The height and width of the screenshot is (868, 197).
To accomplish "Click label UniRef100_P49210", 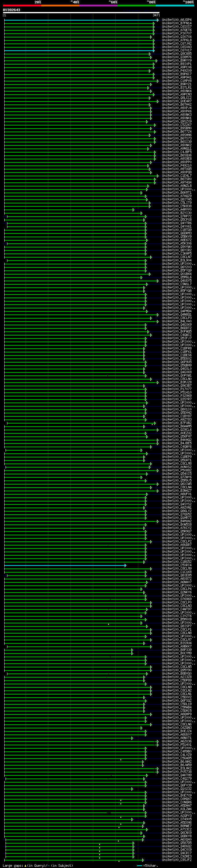I will click(176, 165).
